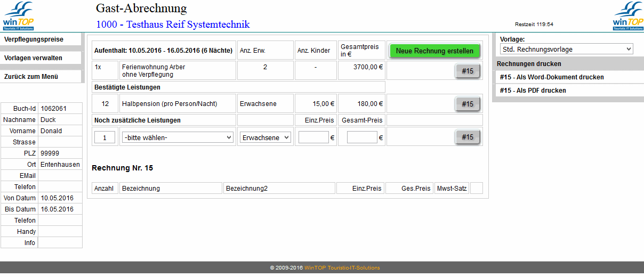The image size is (644, 277).
Task: Click the quantity field showing 1
Action: 105,137
